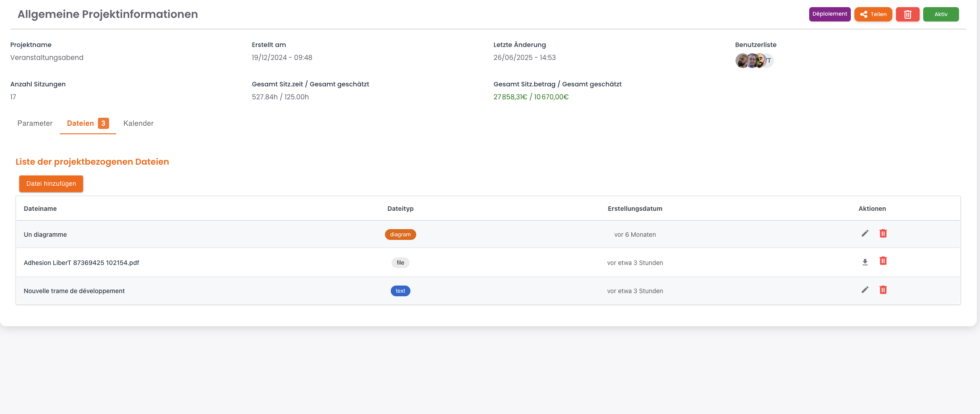This screenshot has height=414, width=980.
Task: Edit the 'Un diagramme' file with pencil icon
Action: (865, 234)
